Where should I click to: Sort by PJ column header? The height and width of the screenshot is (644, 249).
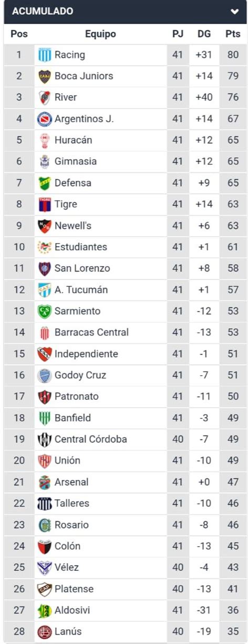(178, 34)
